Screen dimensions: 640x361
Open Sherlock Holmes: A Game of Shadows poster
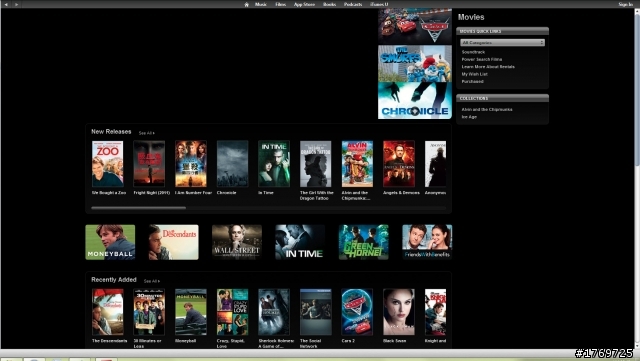coord(274,312)
